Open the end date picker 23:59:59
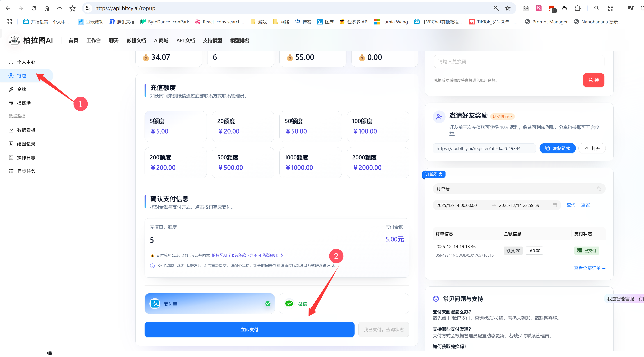644x357 pixels. [519, 205]
